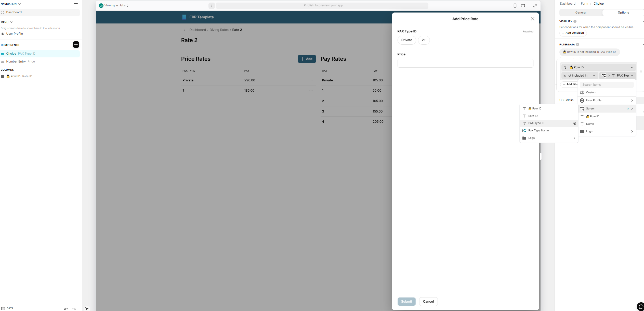Remove the Row ID filter with X
The width and height of the screenshot is (644, 311).
pyautogui.click(x=641, y=71)
